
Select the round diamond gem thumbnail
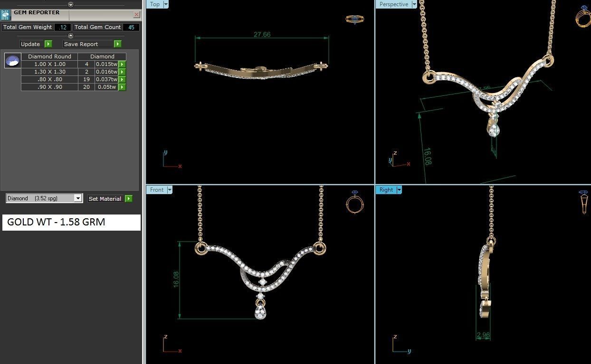tap(12, 61)
